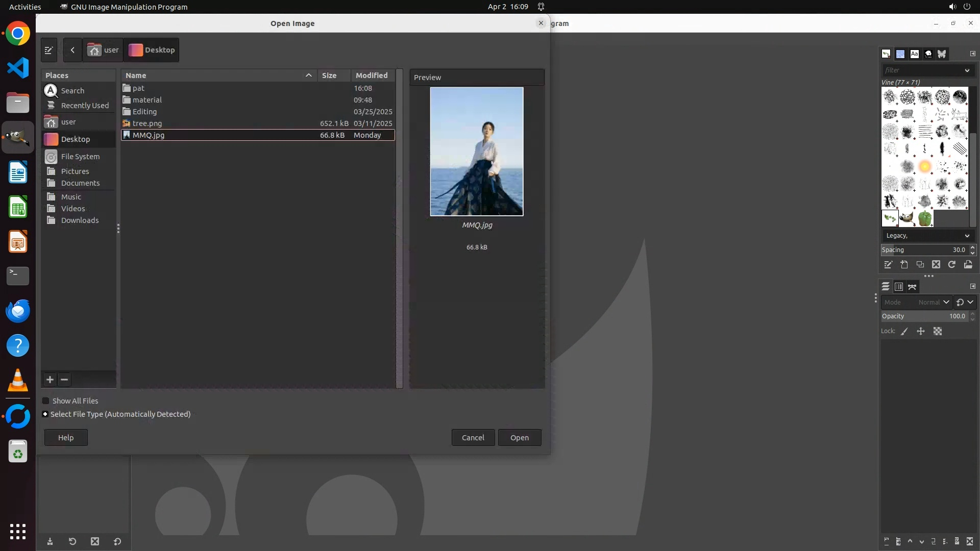The width and height of the screenshot is (980, 551).
Task: Click the lock pixels brush icon
Action: point(904,332)
